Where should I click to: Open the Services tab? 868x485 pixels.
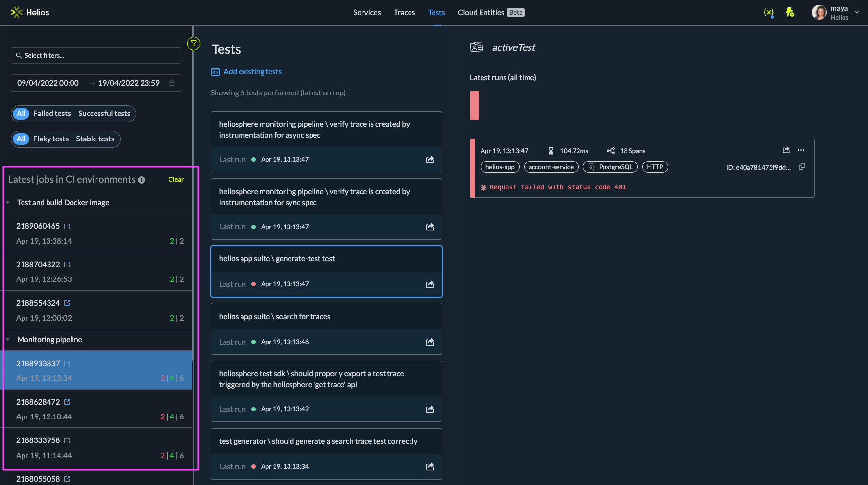tap(367, 13)
